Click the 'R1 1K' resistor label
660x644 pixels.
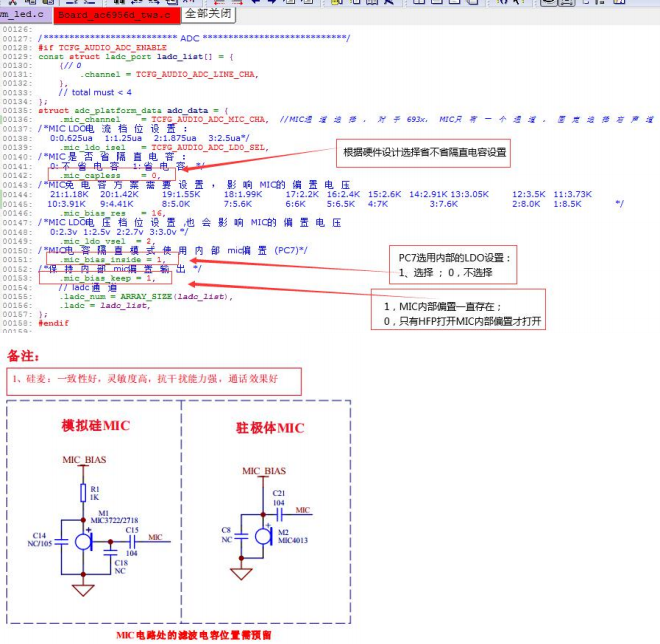click(95, 493)
